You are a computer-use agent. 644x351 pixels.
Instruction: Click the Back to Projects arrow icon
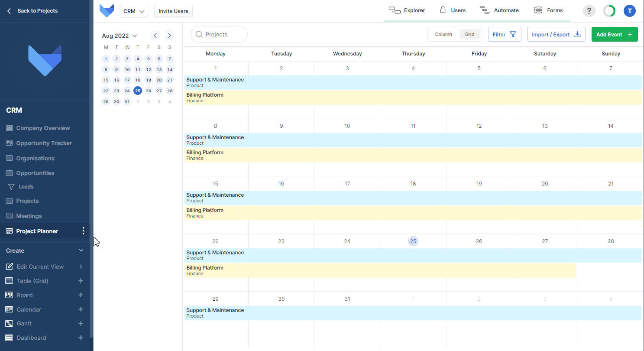(x=9, y=11)
